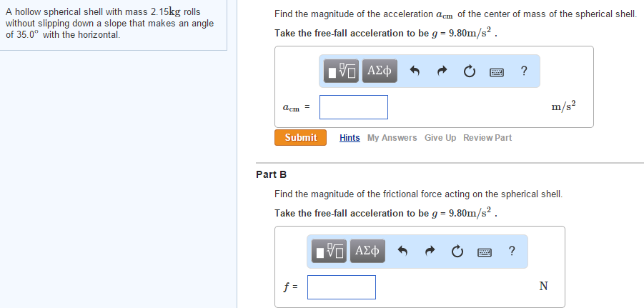Viewport: 644px width, 308px height.
Task: Open keyboard shortcuts in the Part B toolbar
Action: (x=484, y=251)
